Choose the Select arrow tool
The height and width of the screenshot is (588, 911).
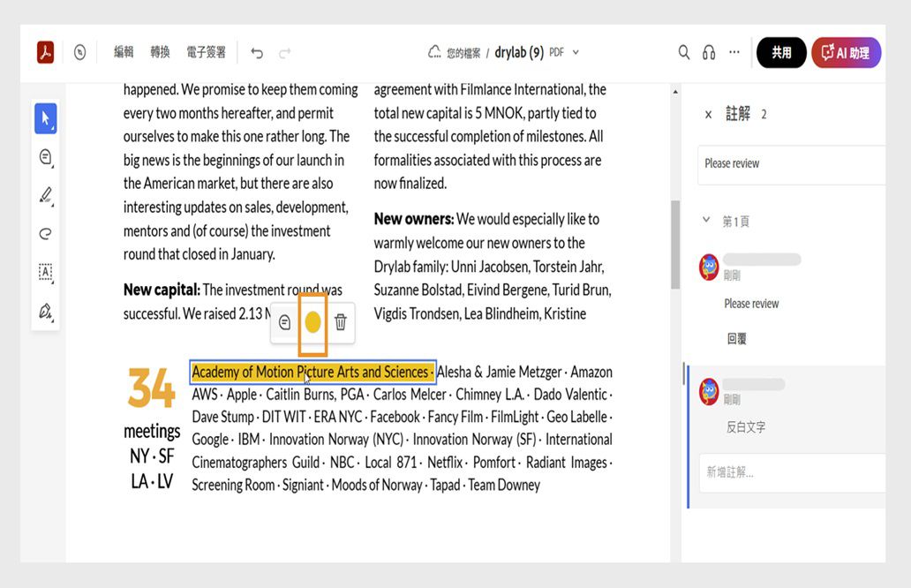[45, 118]
